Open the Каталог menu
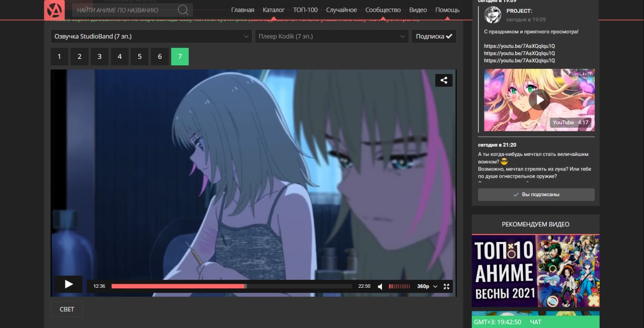The width and height of the screenshot is (644, 328). click(274, 10)
